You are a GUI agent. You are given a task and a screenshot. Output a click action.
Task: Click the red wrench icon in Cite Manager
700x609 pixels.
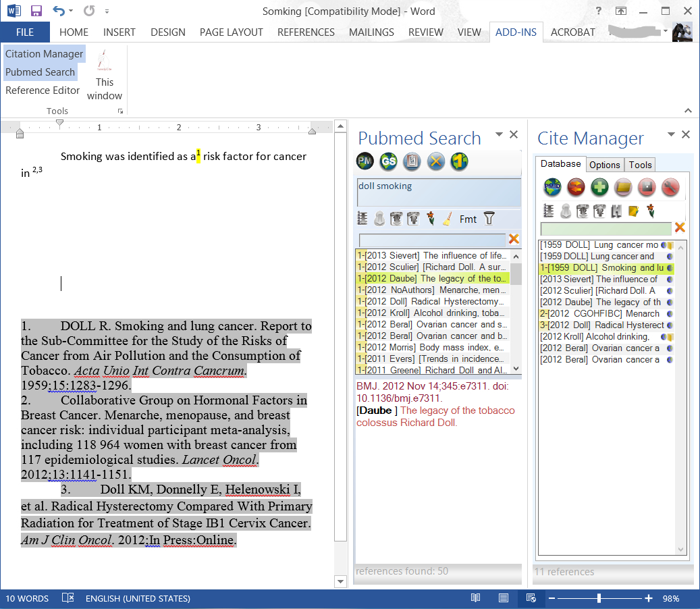point(670,187)
